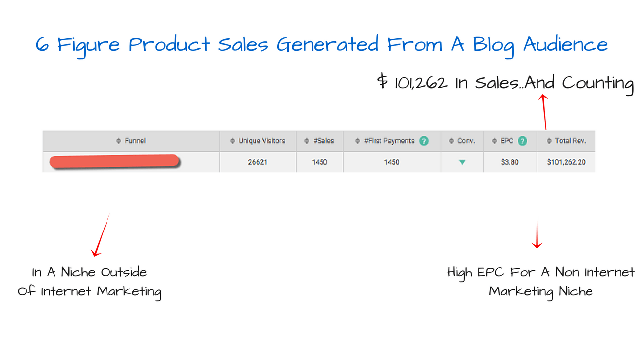Select the $101,262.20 total revenue cell
644x347 pixels.
pyautogui.click(x=566, y=162)
